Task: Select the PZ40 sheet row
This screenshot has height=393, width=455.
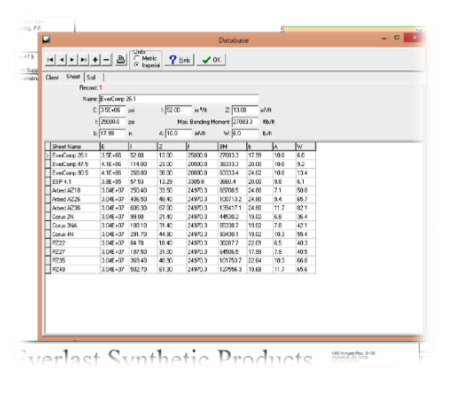Action: (180, 269)
